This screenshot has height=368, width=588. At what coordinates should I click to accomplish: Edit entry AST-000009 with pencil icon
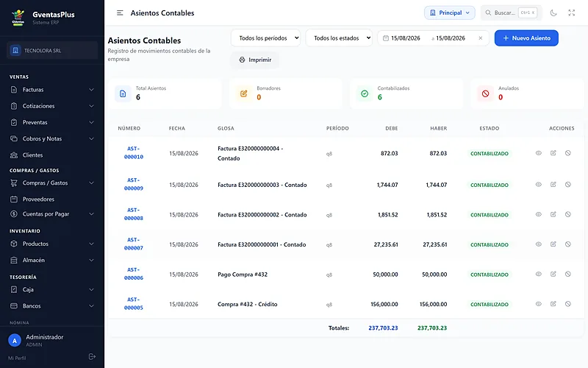[x=553, y=185]
